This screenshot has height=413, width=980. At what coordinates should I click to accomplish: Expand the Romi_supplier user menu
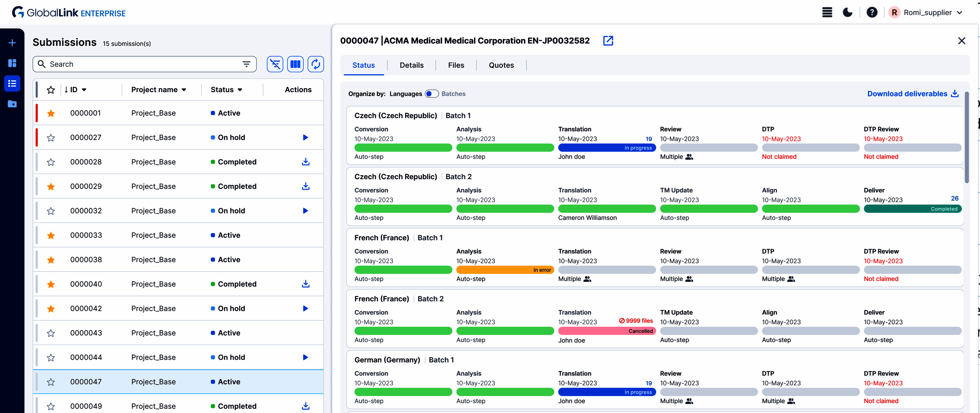[x=959, y=12]
